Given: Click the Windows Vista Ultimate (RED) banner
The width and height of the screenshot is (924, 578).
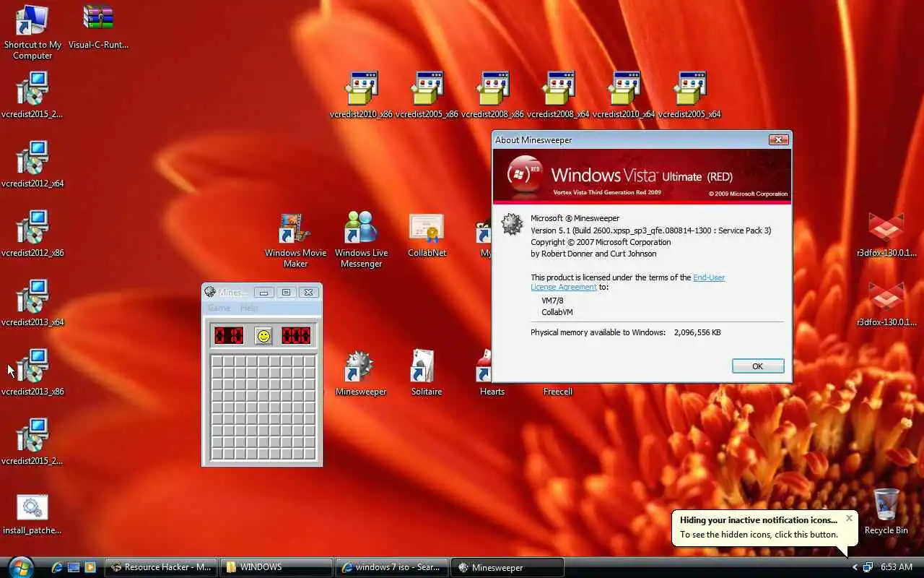Looking at the screenshot, I should (642, 176).
